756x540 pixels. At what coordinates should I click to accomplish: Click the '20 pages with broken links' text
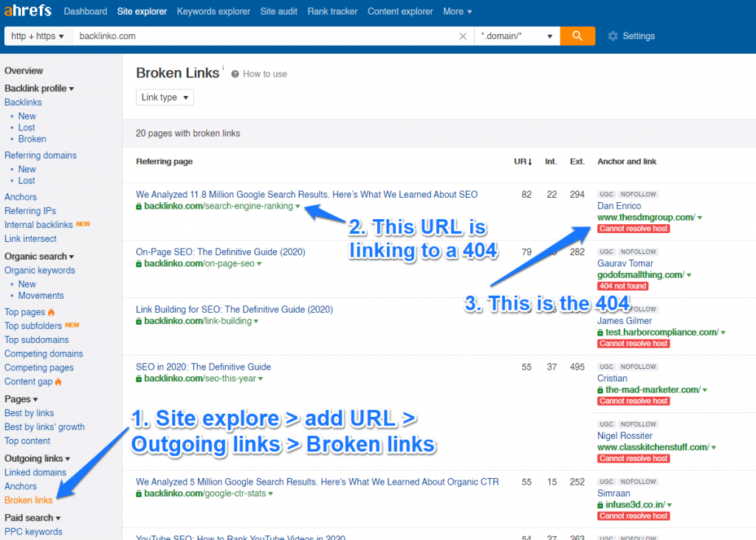[x=188, y=133]
